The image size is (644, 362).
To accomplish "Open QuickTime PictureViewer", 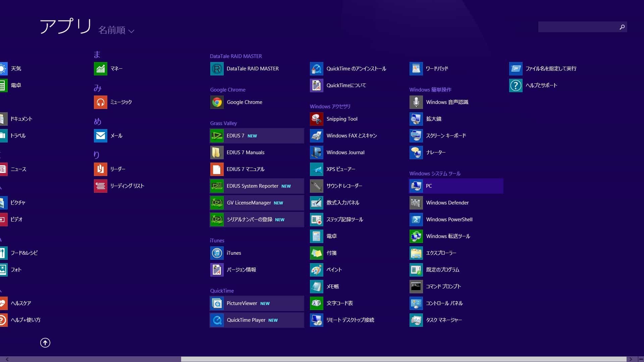I will [x=257, y=303].
